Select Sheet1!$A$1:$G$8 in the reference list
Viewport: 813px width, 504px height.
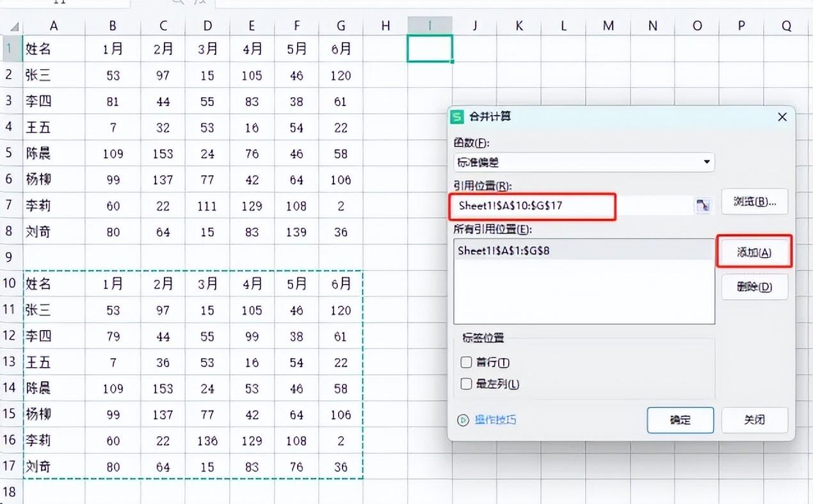(x=584, y=251)
